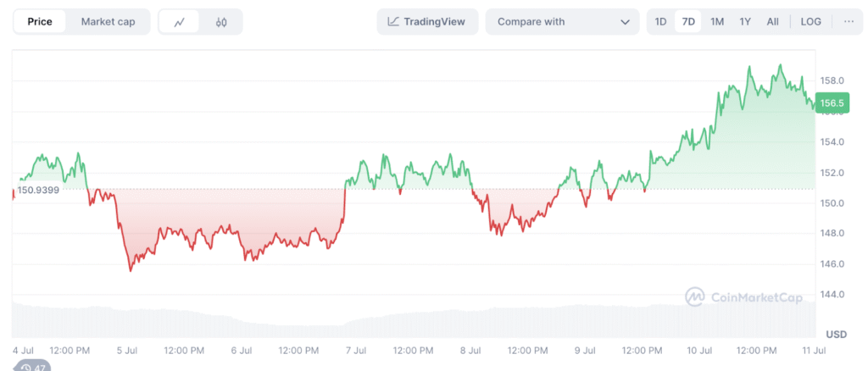Click the green 156.5 current price tag

[x=832, y=103]
